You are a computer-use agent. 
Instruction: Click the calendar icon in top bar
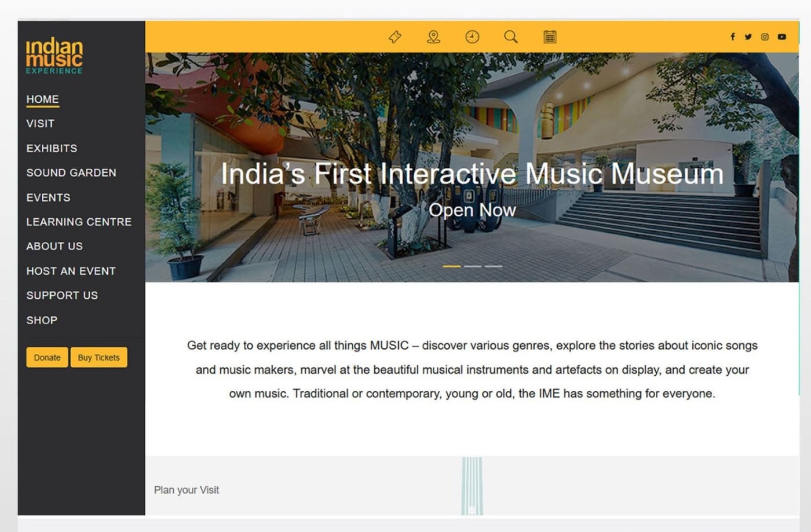[x=550, y=37]
